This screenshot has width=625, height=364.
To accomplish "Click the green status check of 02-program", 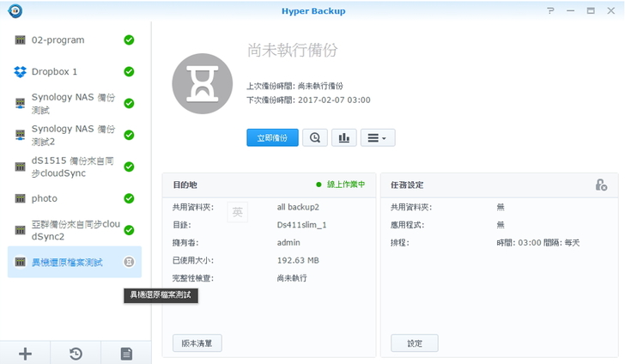I will (x=129, y=39).
